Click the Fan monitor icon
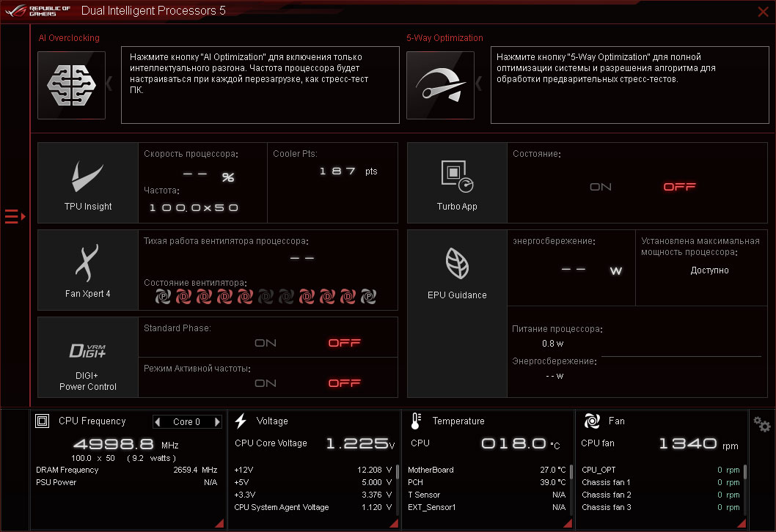 (x=592, y=421)
